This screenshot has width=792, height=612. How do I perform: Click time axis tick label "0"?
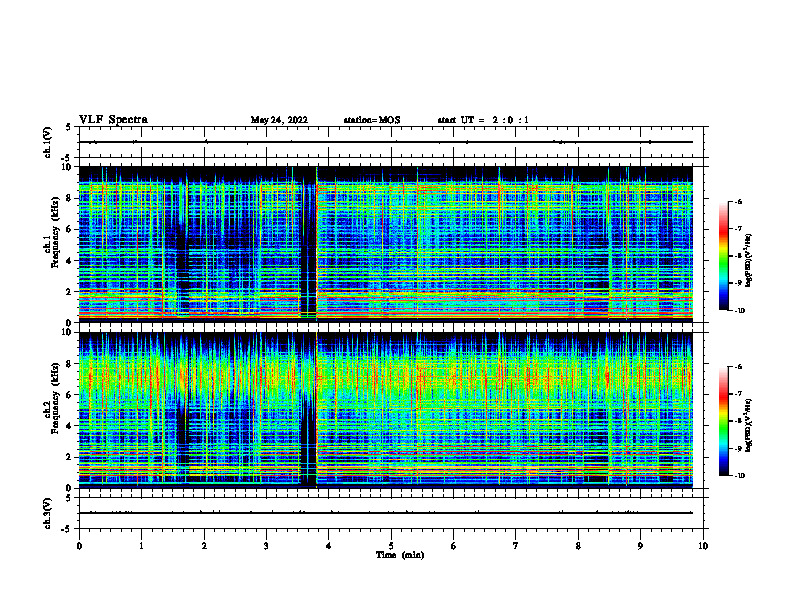79,546
